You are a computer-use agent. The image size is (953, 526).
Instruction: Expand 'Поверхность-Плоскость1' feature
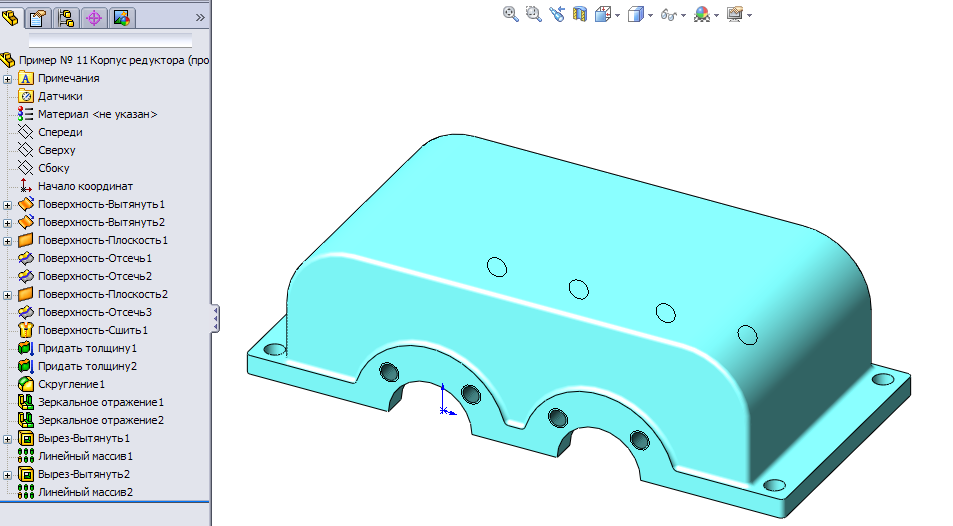pos(7,241)
